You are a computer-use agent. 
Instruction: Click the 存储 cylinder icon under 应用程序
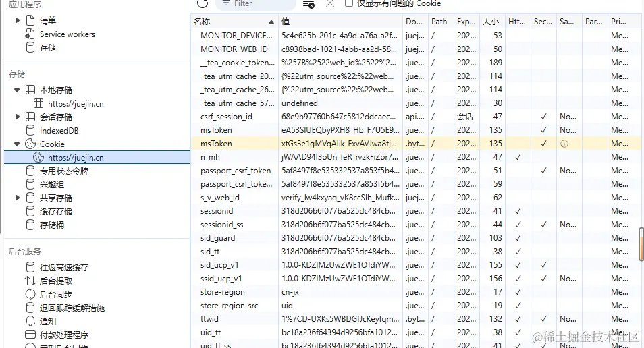pyautogui.click(x=30, y=48)
